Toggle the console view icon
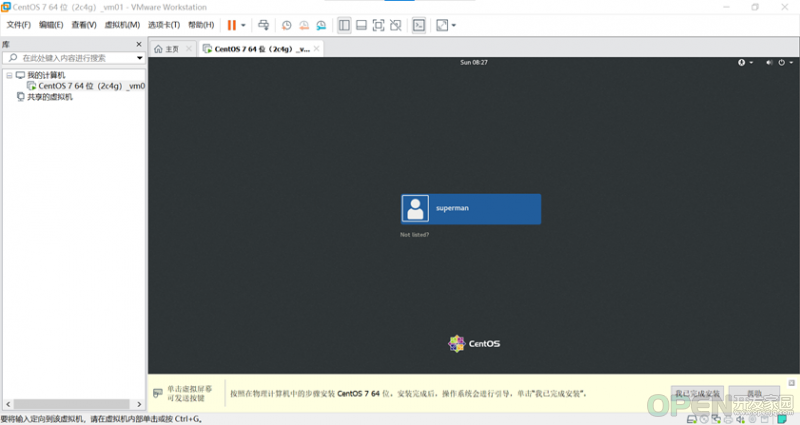The image size is (800, 425). (x=419, y=25)
